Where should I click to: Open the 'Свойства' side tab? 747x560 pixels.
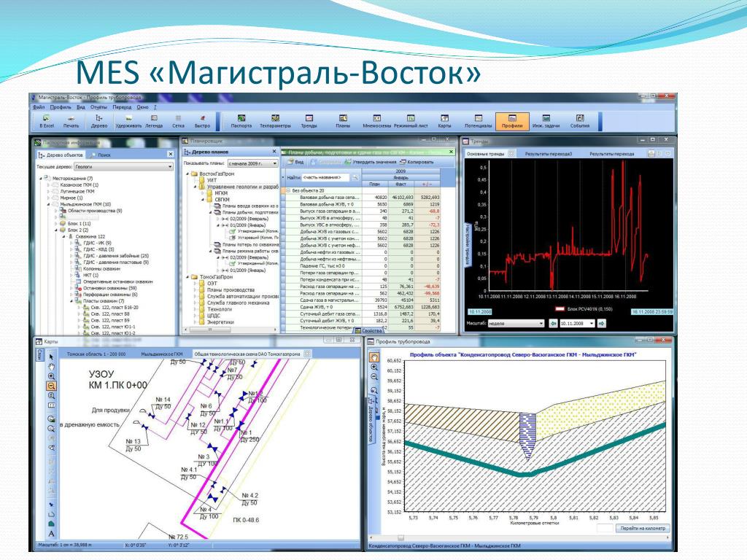tap(368, 330)
